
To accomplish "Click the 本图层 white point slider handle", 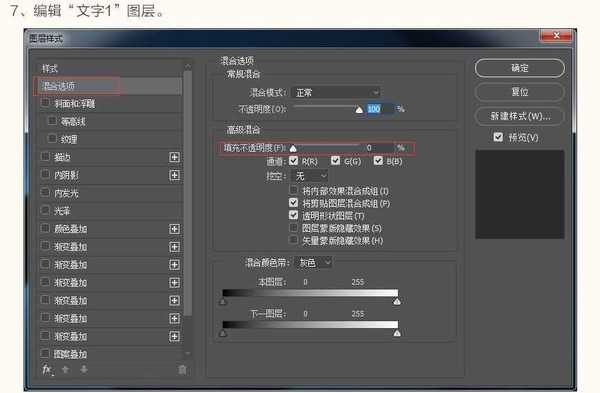I will 397,302.
